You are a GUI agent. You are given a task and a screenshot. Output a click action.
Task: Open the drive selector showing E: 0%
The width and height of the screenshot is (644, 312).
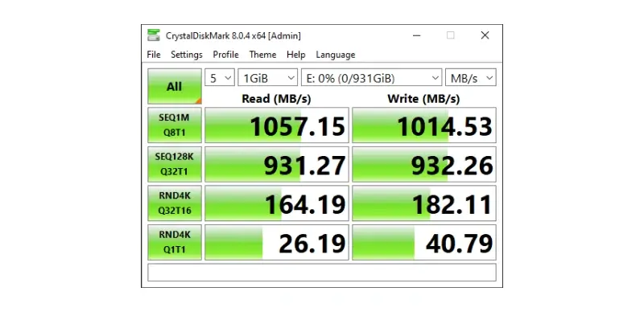click(x=372, y=77)
